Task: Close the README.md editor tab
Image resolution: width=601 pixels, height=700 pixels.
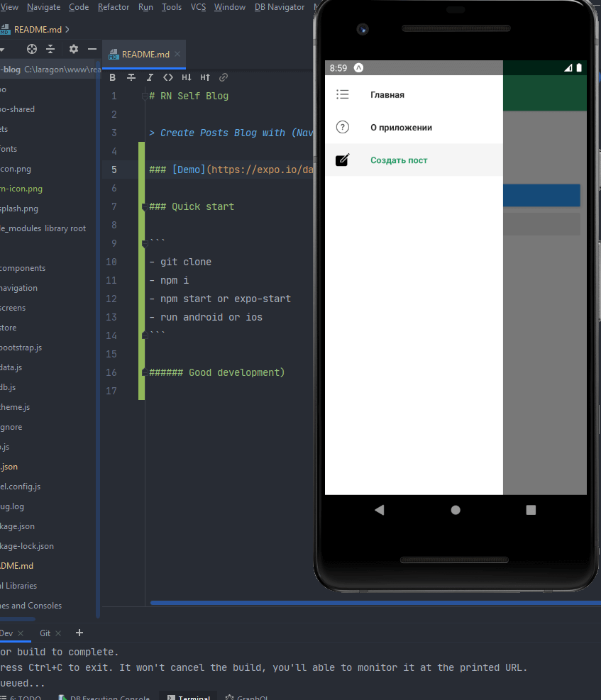Action: tap(178, 54)
